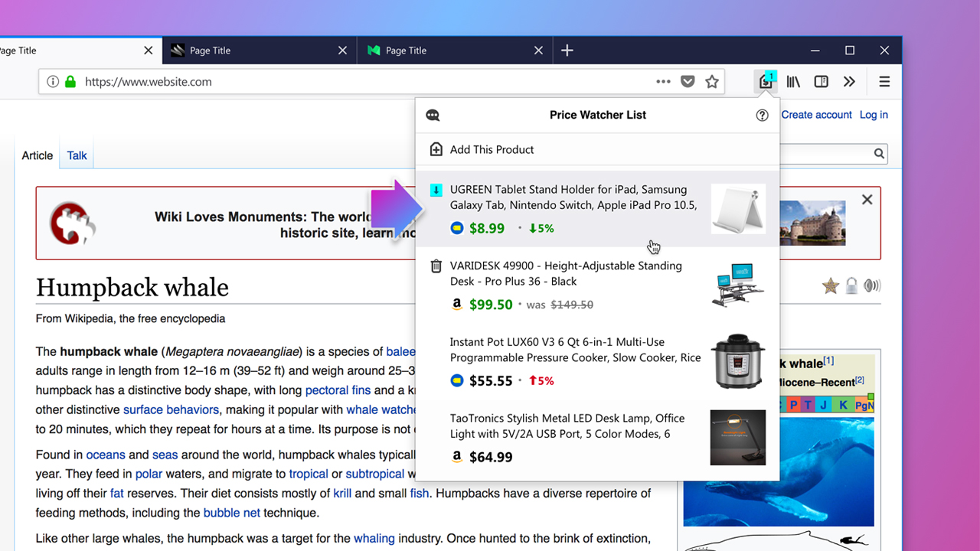Follow the whaling link
Screen dimensions: 980x551
[x=374, y=539]
